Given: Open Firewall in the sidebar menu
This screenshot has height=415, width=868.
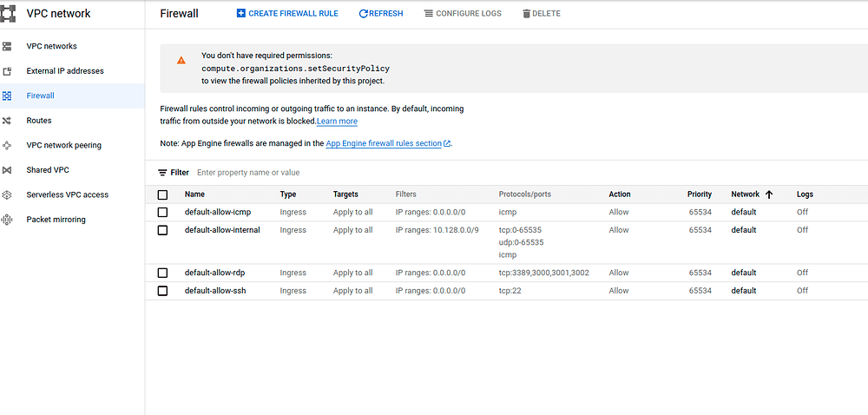Looking at the screenshot, I should (x=40, y=96).
